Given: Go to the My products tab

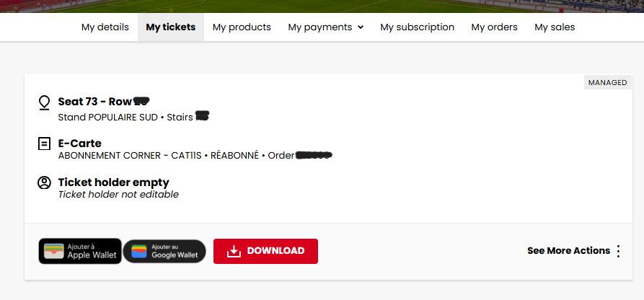Looking at the screenshot, I should point(242,27).
